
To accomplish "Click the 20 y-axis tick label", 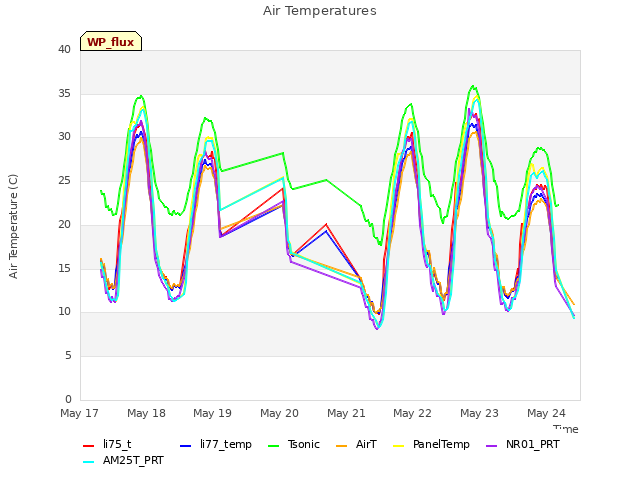I will click(x=64, y=224).
